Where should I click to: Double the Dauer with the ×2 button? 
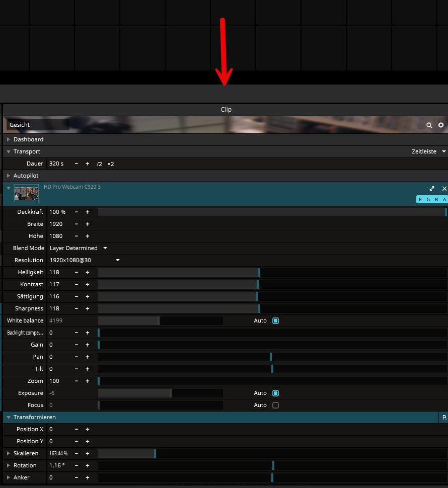[x=111, y=164]
